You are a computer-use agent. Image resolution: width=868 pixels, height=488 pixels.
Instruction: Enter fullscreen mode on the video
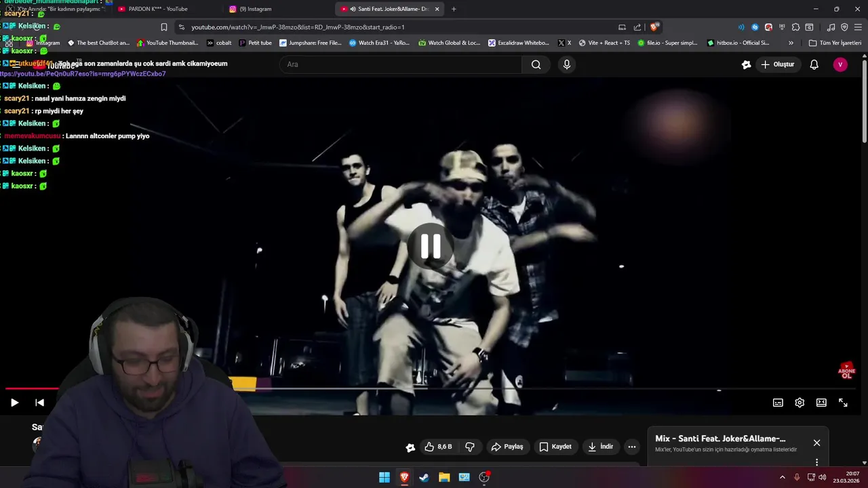click(843, 403)
